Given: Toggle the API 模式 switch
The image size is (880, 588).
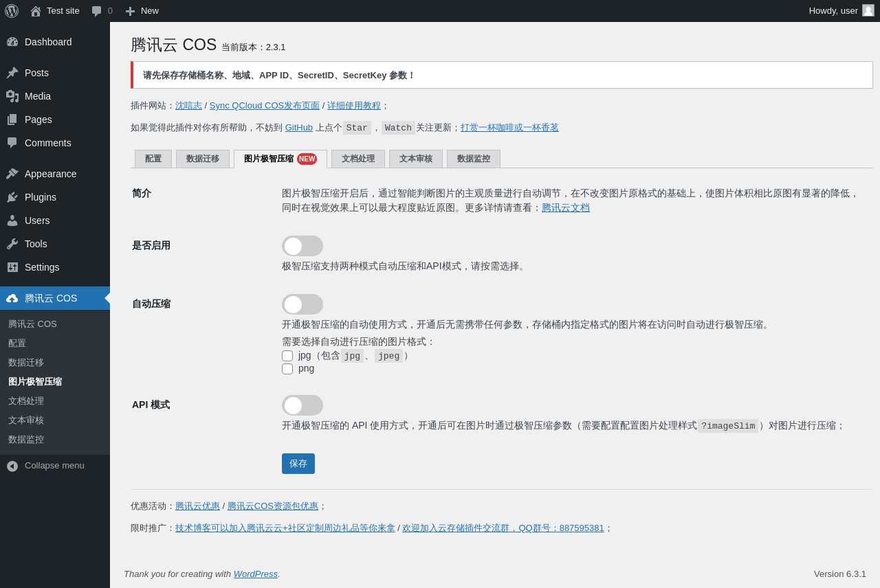Looking at the screenshot, I should point(302,405).
